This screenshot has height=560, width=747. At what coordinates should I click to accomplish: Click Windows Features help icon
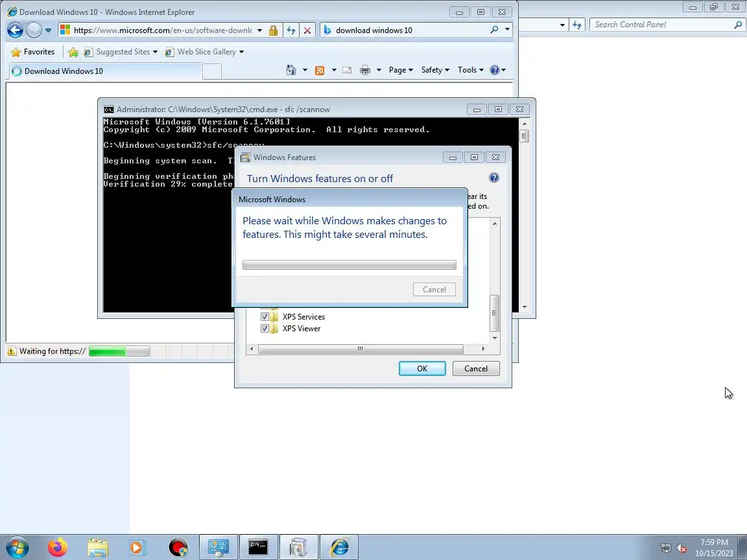pos(494,178)
